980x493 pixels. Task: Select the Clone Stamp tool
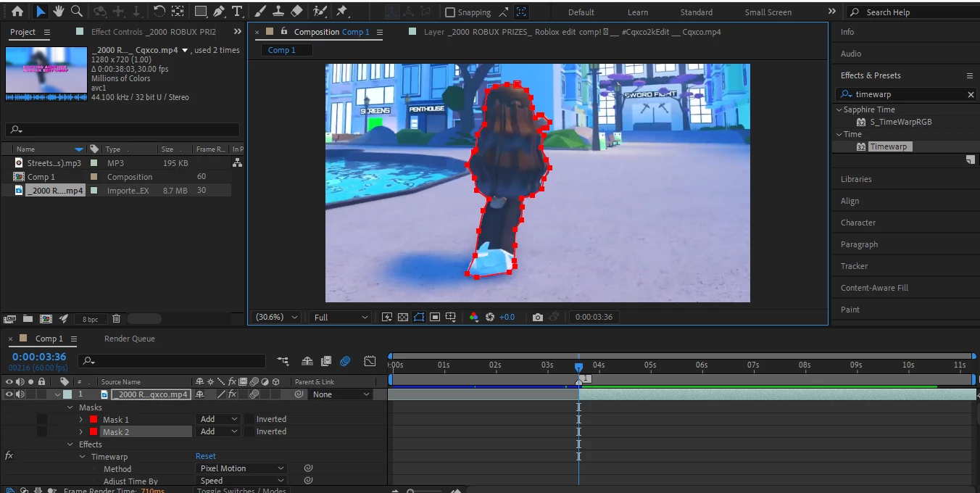pos(278,12)
